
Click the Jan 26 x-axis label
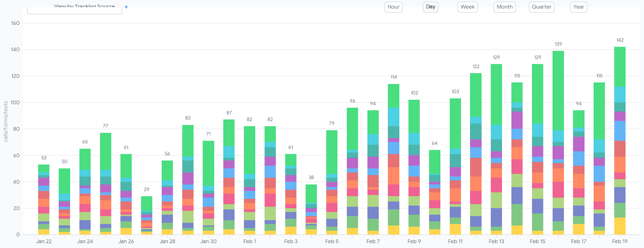click(x=126, y=242)
